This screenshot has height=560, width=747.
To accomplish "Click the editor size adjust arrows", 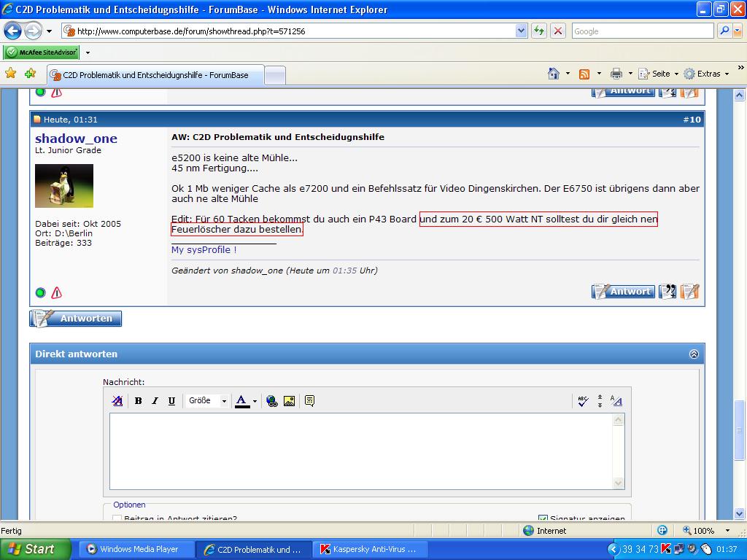I will 600,401.
